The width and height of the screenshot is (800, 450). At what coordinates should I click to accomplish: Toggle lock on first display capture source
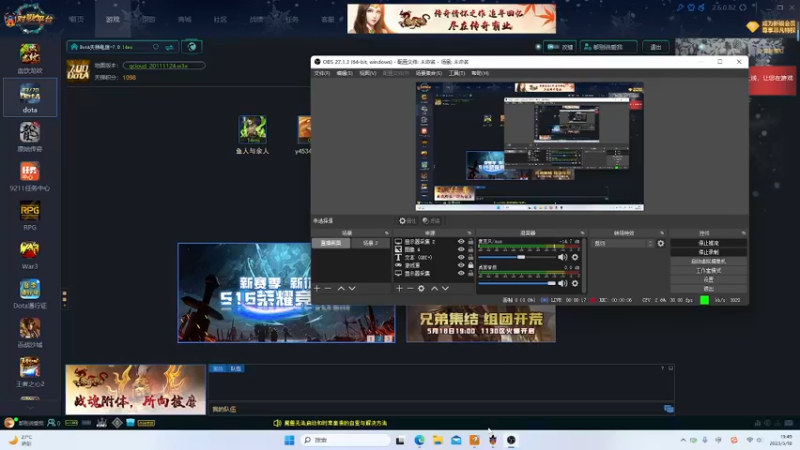(x=470, y=241)
